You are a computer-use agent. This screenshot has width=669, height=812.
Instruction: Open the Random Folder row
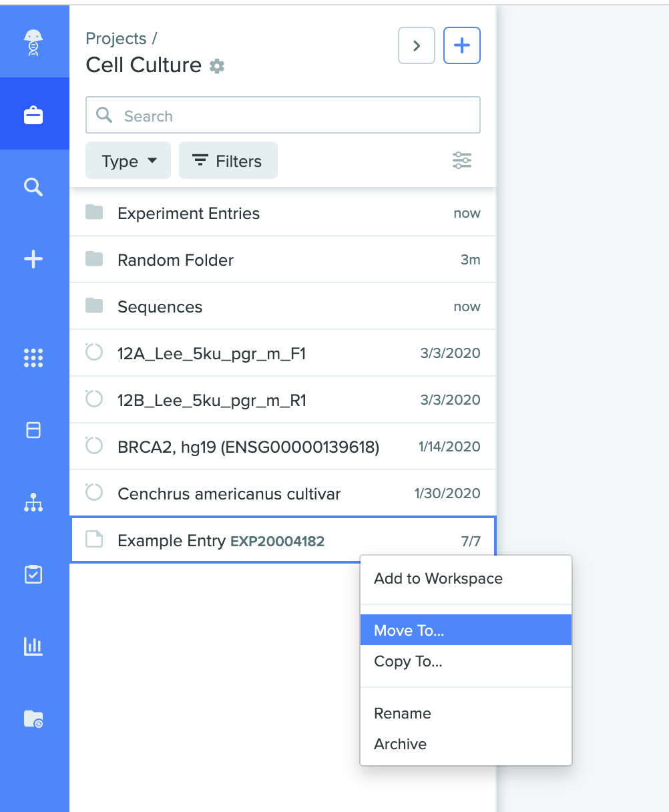tap(282, 260)
